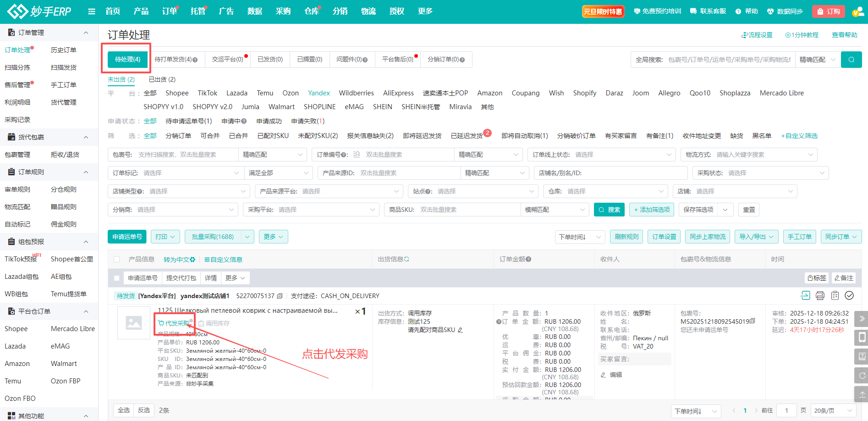Click the 代发采购 cart link
Screen dimensions: 868x421
(174, 323)
